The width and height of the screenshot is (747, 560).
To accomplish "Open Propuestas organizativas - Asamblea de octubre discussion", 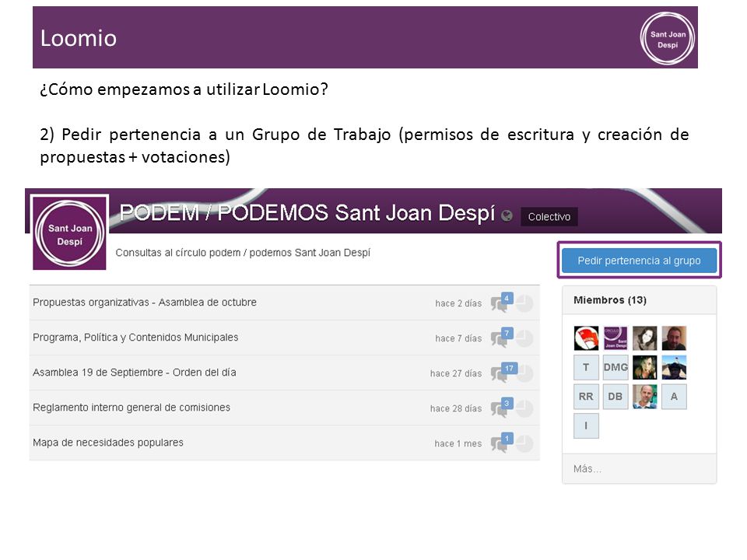I will [x=145, y=303].
